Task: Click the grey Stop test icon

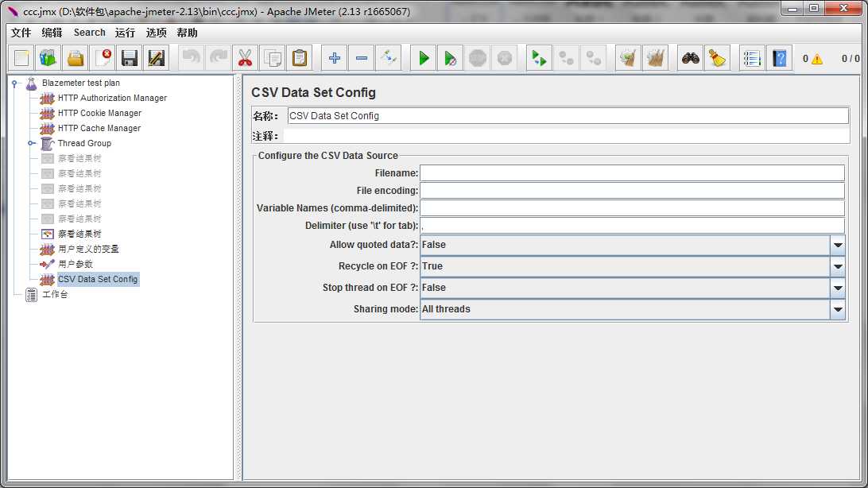Action: click(478, 58)
